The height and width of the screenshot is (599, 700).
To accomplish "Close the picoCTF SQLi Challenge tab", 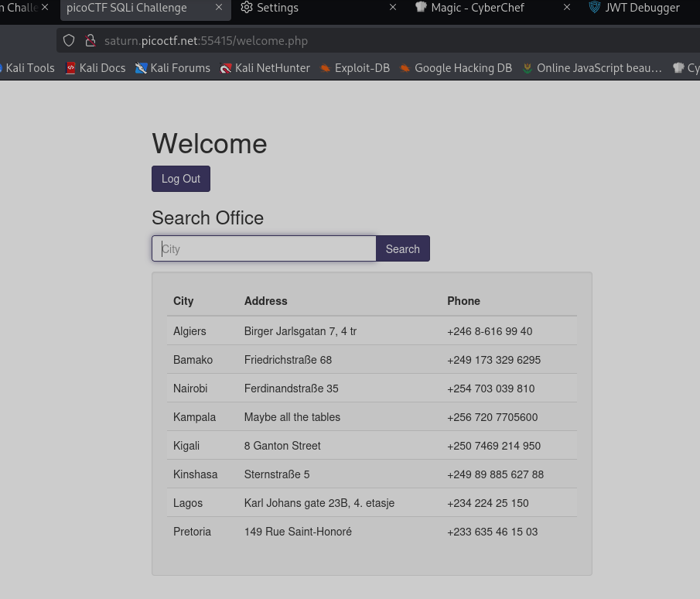I will pos(219,8).
